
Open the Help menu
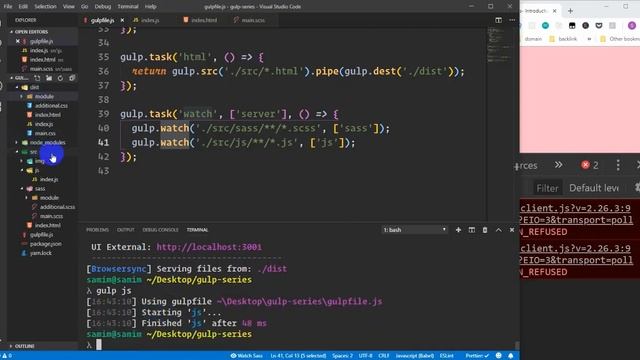151,7
